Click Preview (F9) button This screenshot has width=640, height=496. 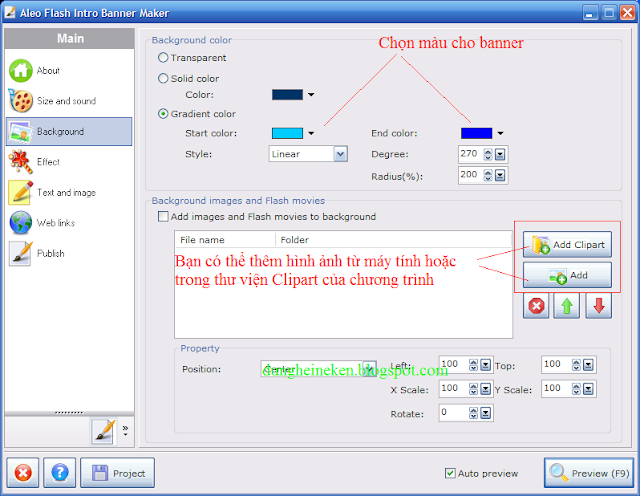[x=589, y=473]
